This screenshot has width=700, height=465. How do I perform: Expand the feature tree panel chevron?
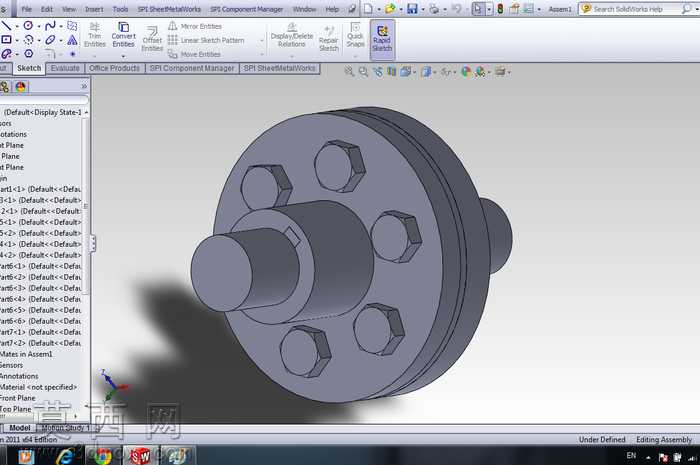84,86
